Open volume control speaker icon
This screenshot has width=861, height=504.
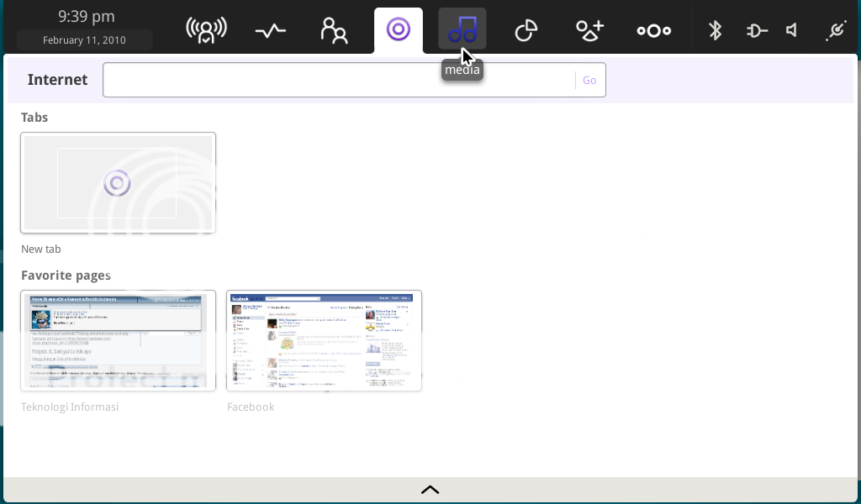point(792,31)
